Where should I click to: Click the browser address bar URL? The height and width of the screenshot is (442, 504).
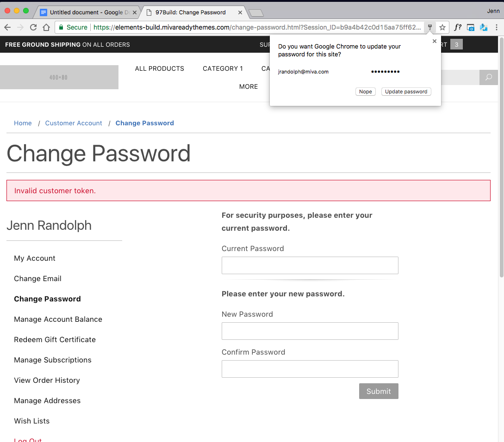click(257, 27)
